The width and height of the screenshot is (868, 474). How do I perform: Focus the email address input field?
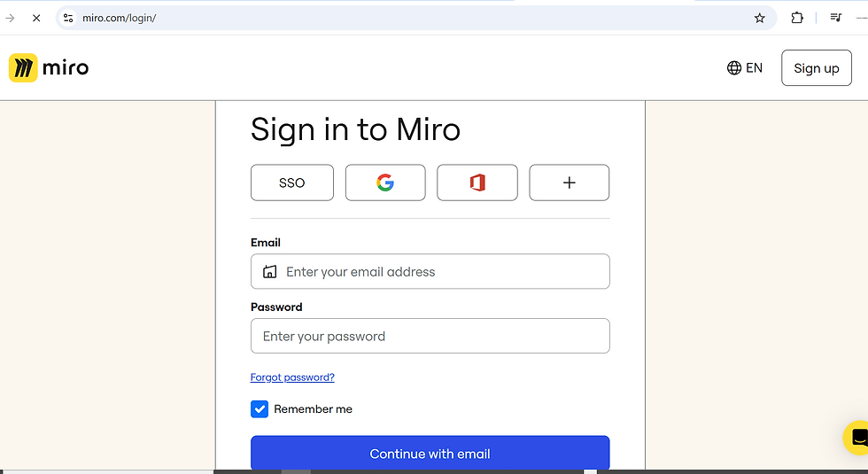click(x=430, y=271)
